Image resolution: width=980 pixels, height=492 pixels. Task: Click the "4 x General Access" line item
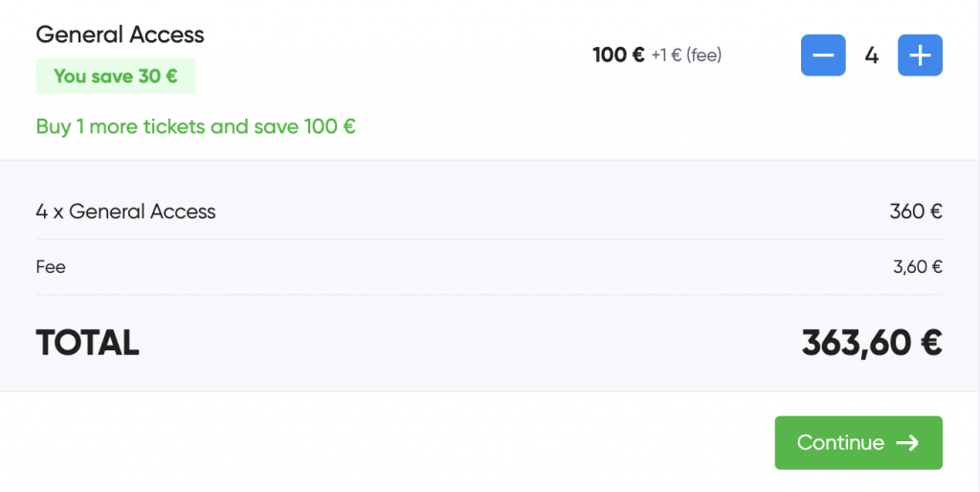click(125, 212)
